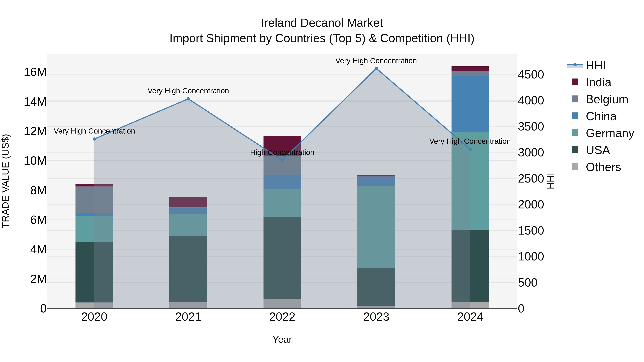Screen dimensions: 644x362
Task: Click the 10M left axis tick
Action: 35,161
